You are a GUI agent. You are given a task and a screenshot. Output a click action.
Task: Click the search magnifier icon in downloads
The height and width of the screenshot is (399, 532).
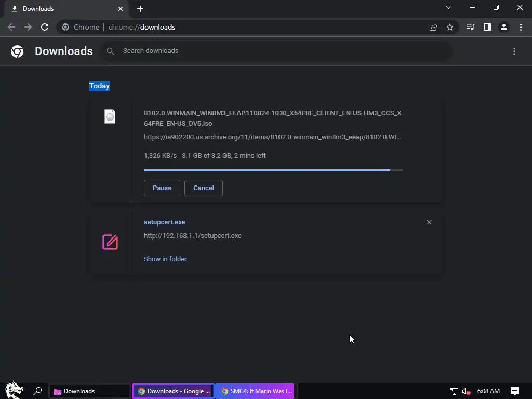[110, 51]
